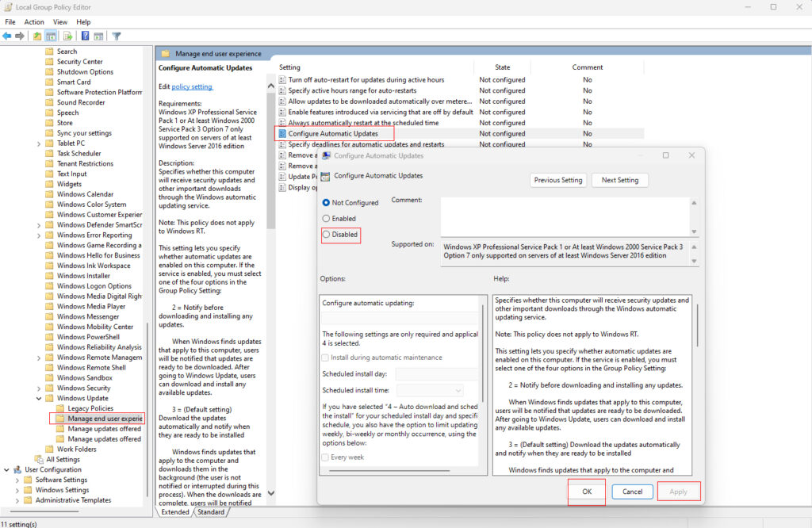Toggle the console tree pane icon

click(x=49, y=35)
